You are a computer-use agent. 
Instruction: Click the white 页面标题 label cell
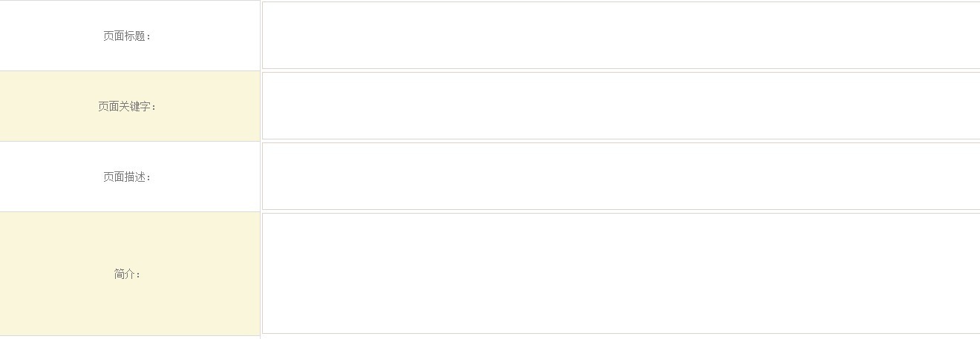point(59,52)
